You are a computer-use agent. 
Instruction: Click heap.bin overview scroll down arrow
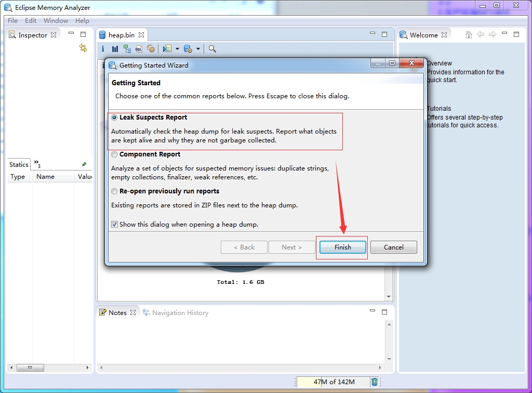point(389,297)
